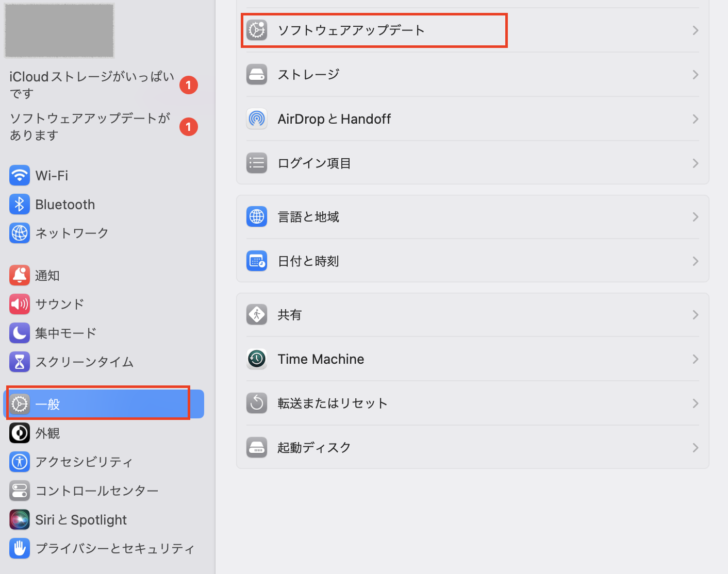Click the Bluetooth icon in sidebar
This screenshot has width=728, height=574.
[x=20, y=205]
